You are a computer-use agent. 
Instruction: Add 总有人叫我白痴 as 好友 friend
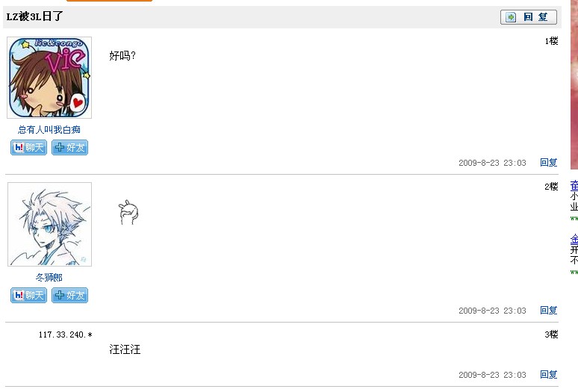69,148
